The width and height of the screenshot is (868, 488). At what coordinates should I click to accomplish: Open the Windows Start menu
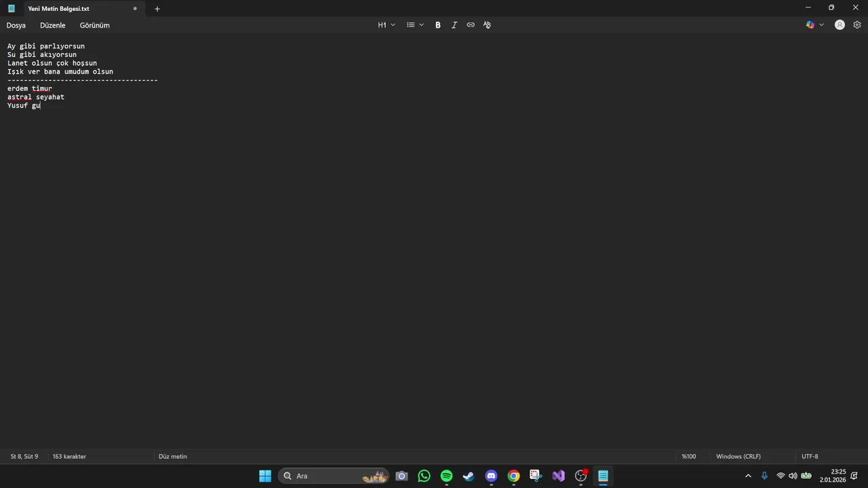pos(265,476)
